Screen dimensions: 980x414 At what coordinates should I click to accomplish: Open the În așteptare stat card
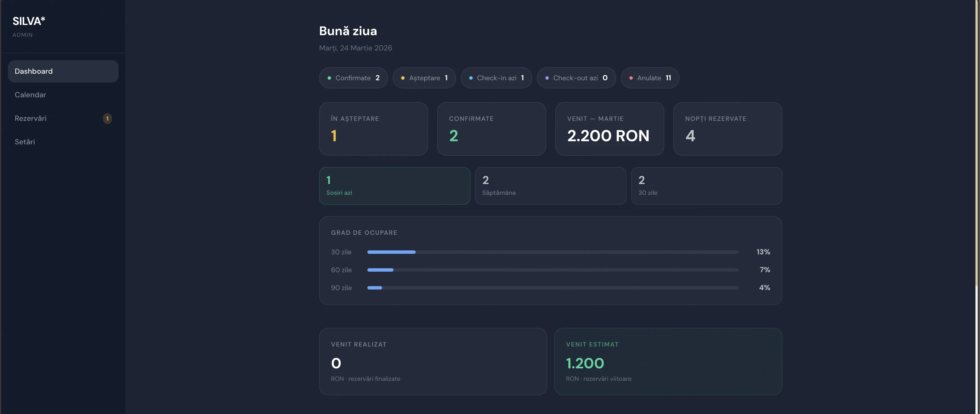coord(374,129)
